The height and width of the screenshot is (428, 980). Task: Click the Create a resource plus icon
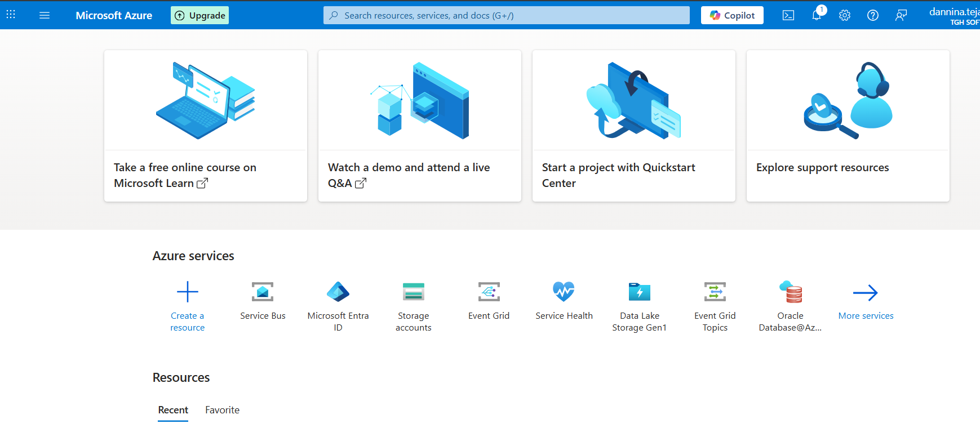click(x=188, y=292)
